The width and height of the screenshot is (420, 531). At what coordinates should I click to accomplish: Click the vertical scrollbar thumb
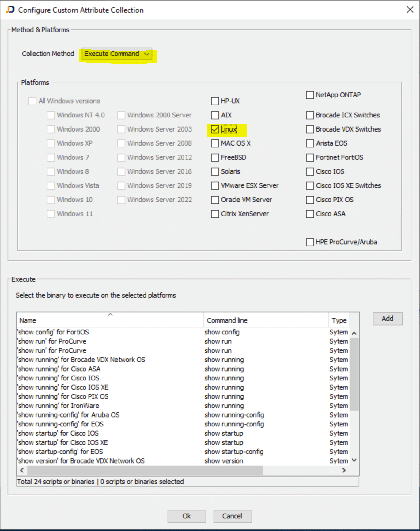[354, 374]
